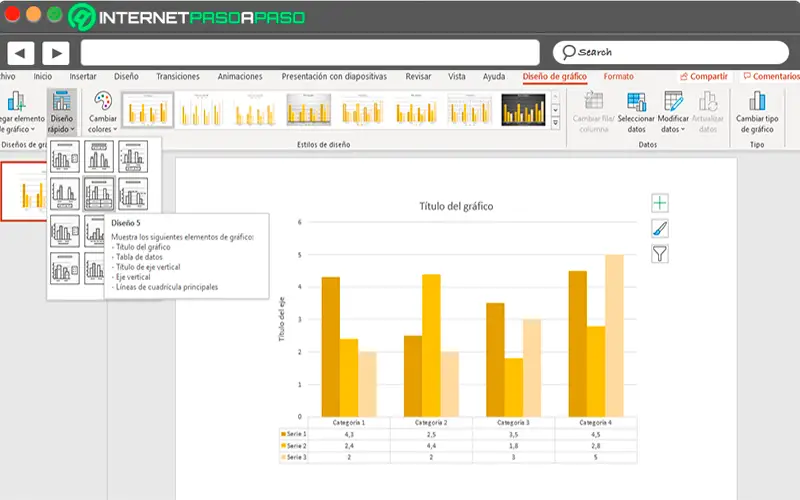Select the Diseño de gráfico tab
Viewport: 800px width, 500px height.
[555, 76]
